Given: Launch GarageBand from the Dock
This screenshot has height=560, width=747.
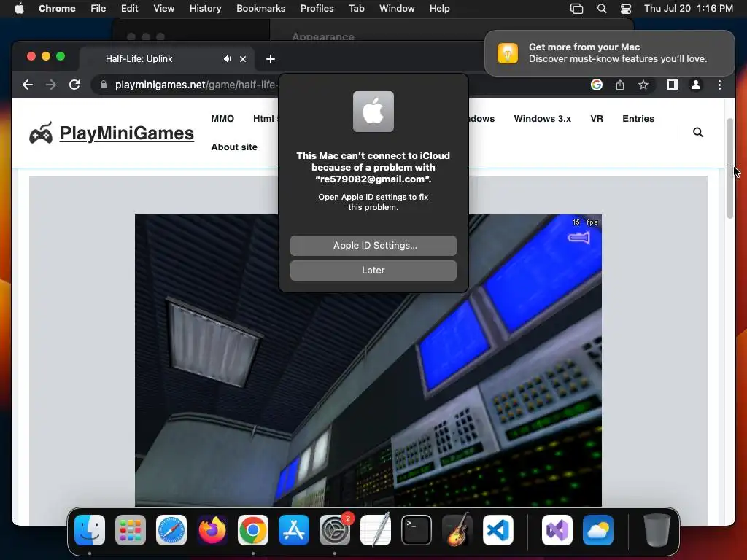Looking at the screenshot, I should tap(457, 530).
